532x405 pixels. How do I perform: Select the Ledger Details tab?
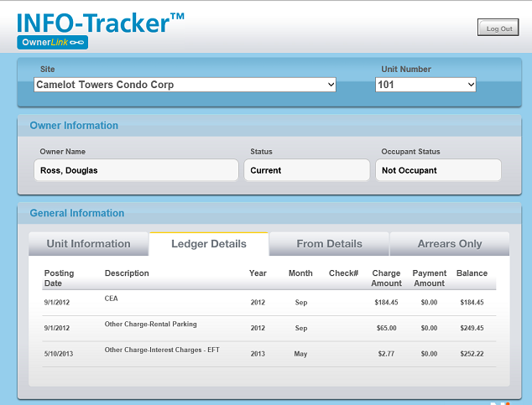tap(209, 244)
